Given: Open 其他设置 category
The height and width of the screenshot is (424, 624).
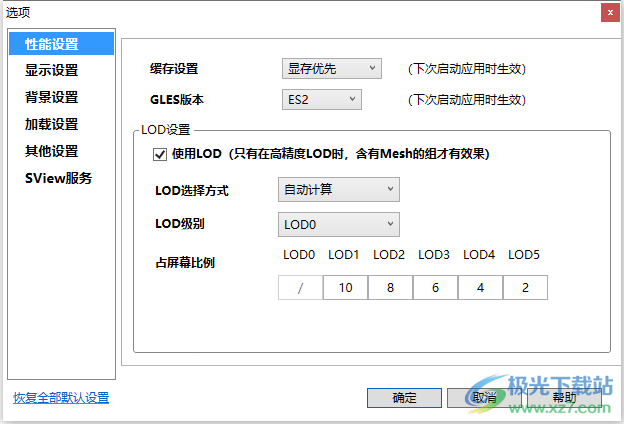Looking at the screenshot, I should [x=51, y=151].
